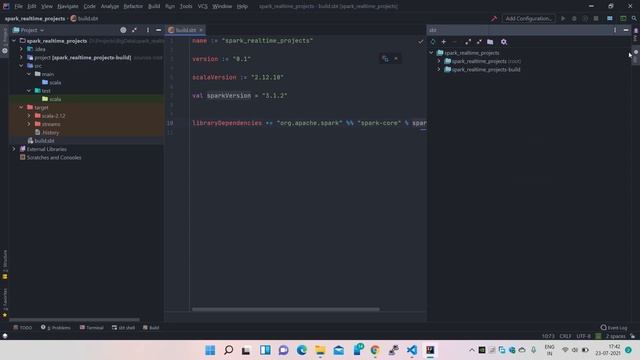Viewport: 640px width, 360px height.
Task: Expand External Libraries node
Action: point(14,149)
